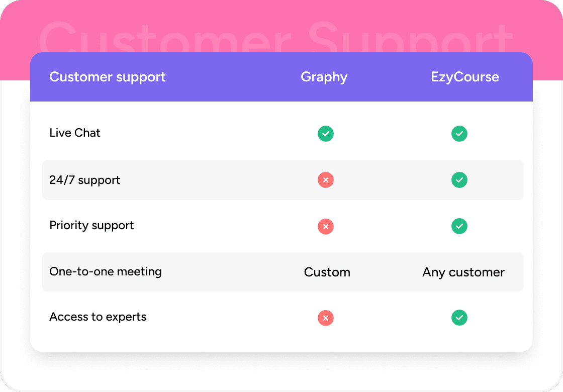Click Graphy's green check for Live Chat
Screen dimensions: 563x392
(x=326, y=134)
